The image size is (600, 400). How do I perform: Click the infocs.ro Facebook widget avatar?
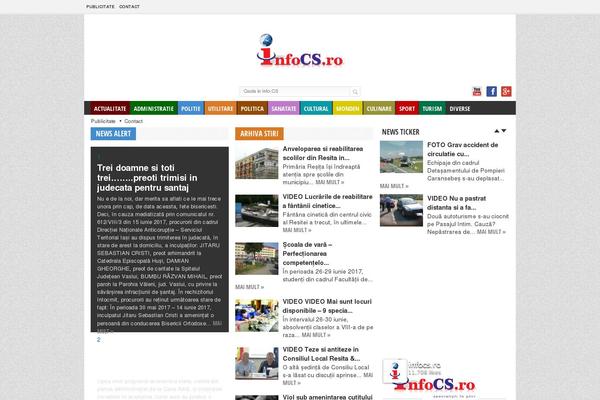[395, 371]
